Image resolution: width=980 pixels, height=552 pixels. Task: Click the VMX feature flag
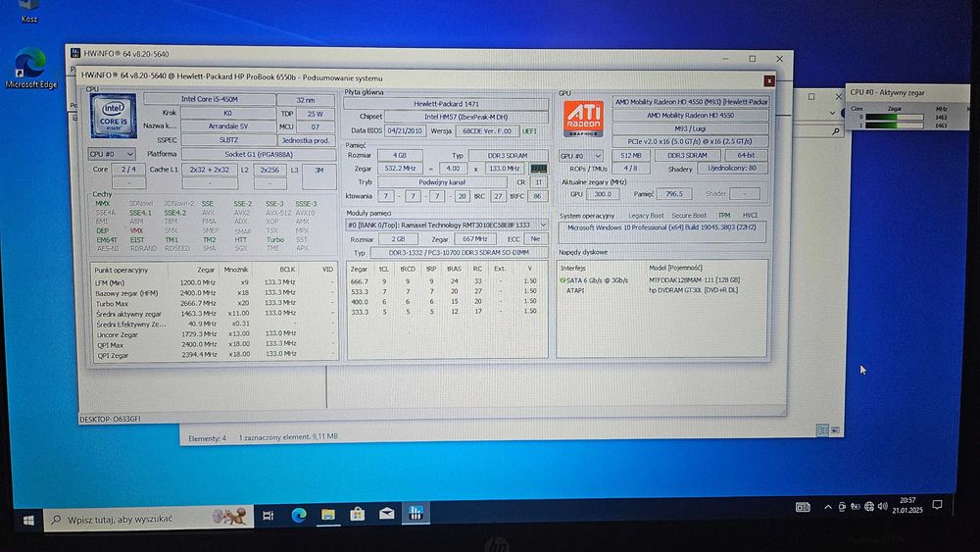pos(136,230)
